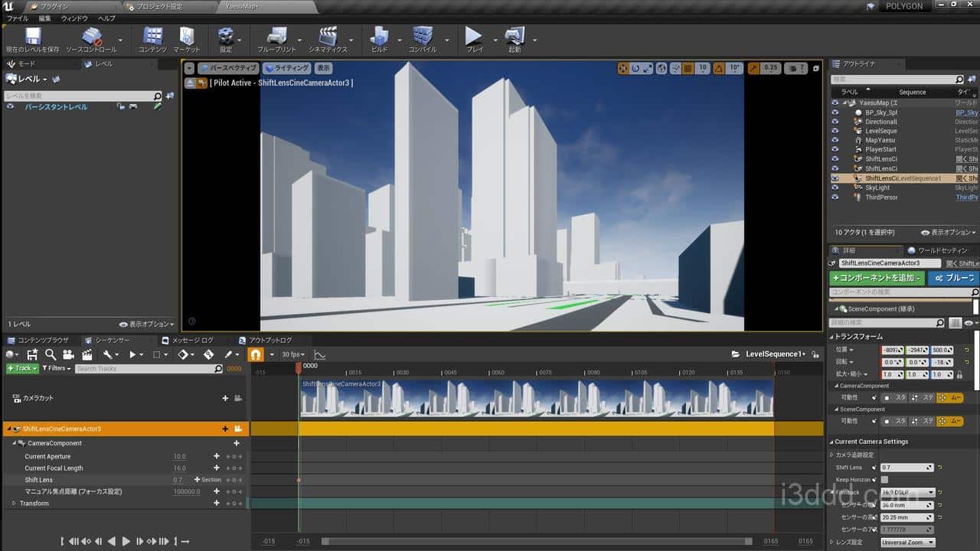Click the green Track add button
Image resolution: width=980 pixels, height=551 pixels.
point(22,368)
